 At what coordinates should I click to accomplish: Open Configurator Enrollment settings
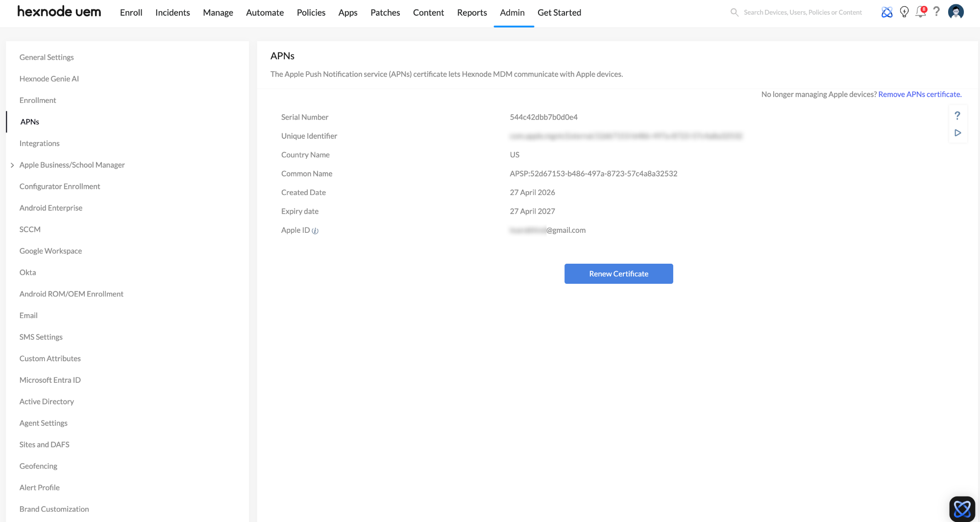coord(60,187)
